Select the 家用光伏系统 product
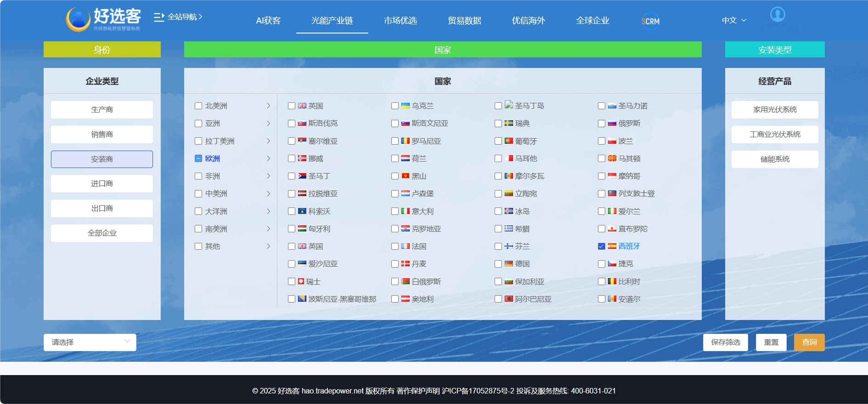 pyautogui.click(x=775, y=110)
